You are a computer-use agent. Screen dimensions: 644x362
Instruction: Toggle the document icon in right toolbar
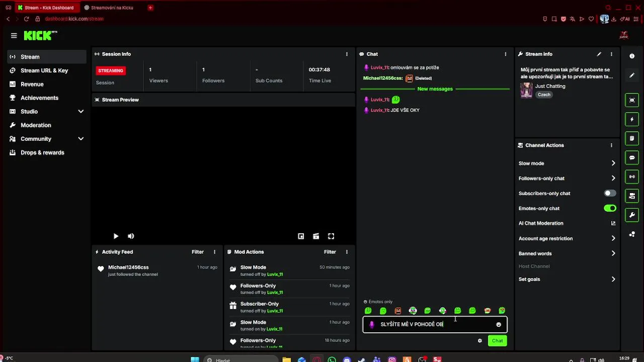point(632,138)
